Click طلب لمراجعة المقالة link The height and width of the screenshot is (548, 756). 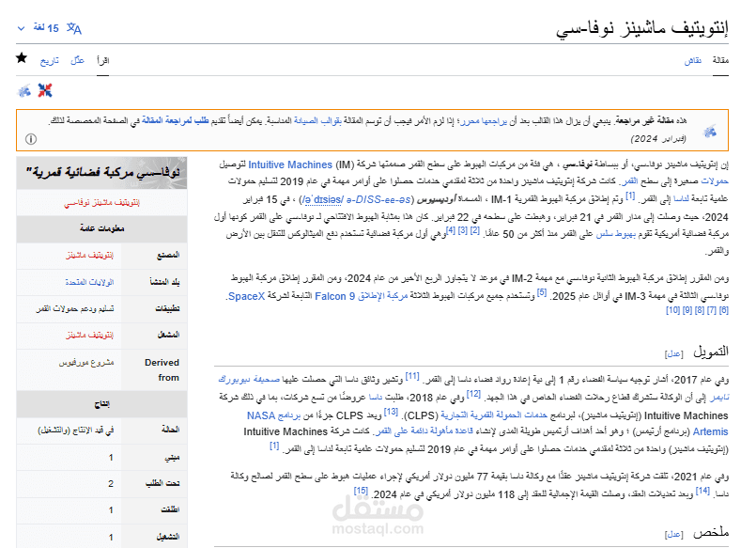(x=175, y=120)
